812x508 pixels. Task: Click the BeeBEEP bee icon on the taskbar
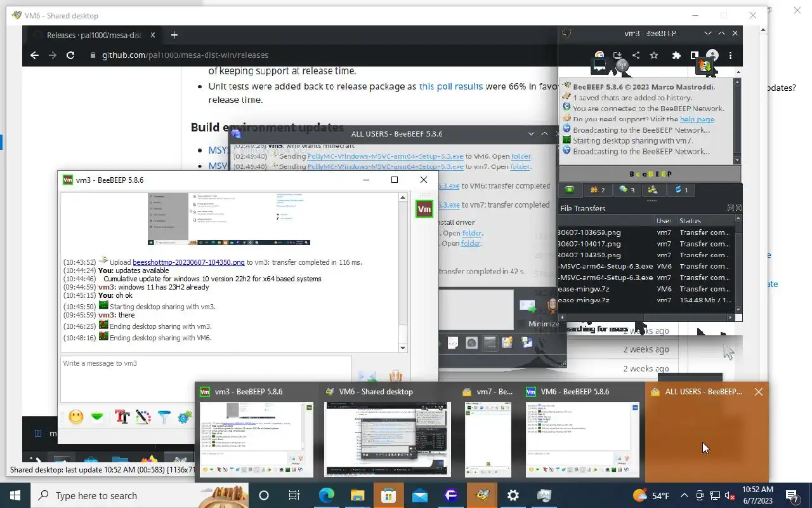[482, 495]
